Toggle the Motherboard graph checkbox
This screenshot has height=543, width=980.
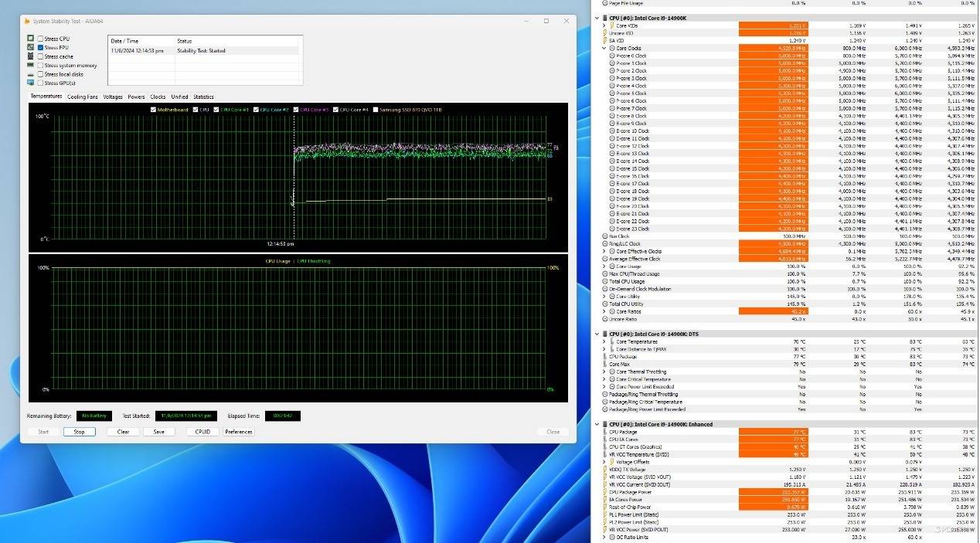[153, 110]
